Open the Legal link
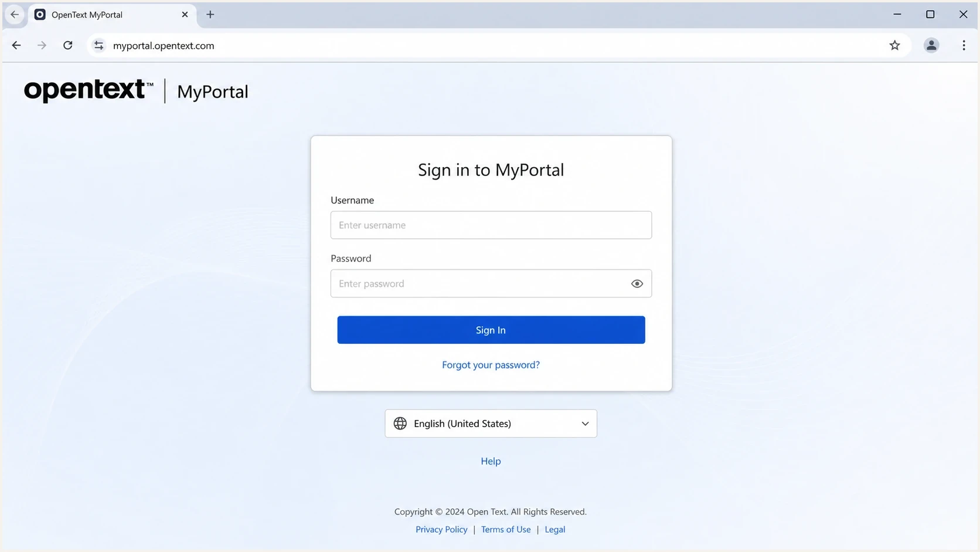The image size is (980, 552). pyautogui.click(x=555, y=530)
